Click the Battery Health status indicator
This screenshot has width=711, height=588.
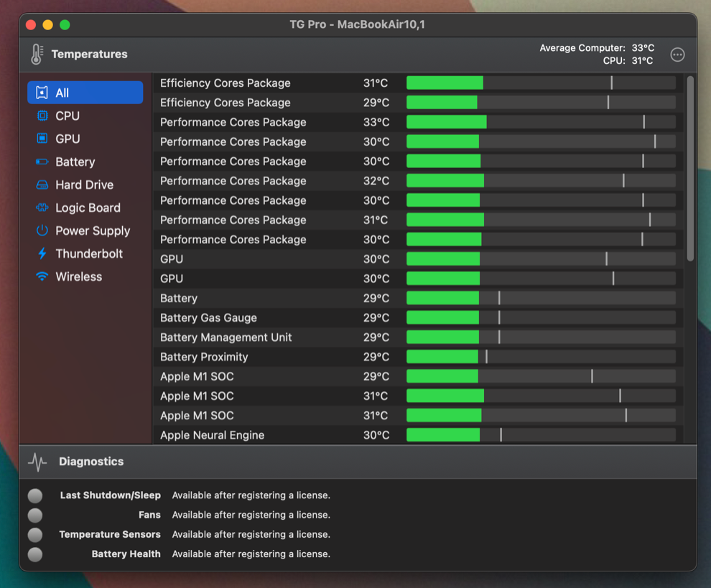(x=35, y=554)
